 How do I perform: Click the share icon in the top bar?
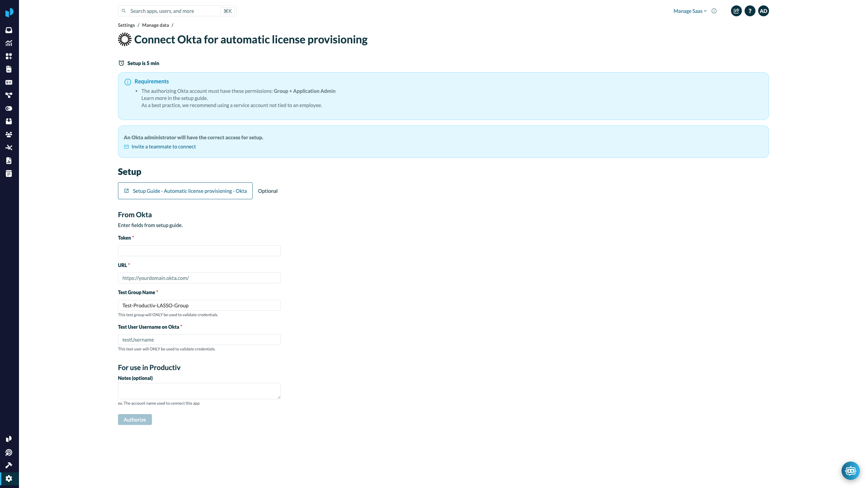coord(736,11)
